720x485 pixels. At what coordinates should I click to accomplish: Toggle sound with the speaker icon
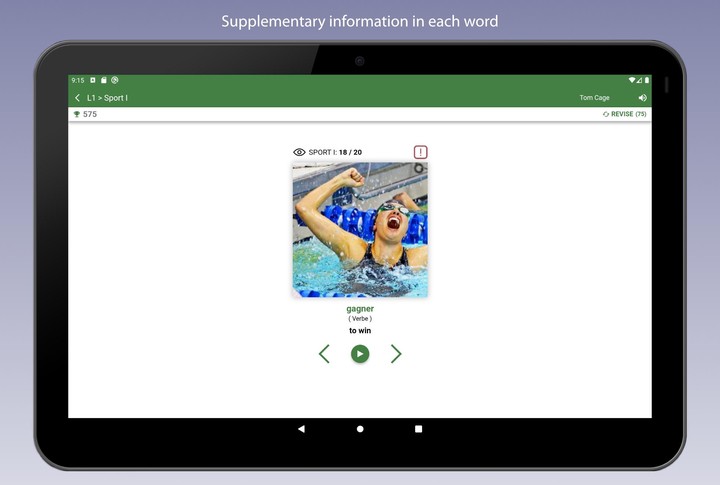(x=642, y=98)
